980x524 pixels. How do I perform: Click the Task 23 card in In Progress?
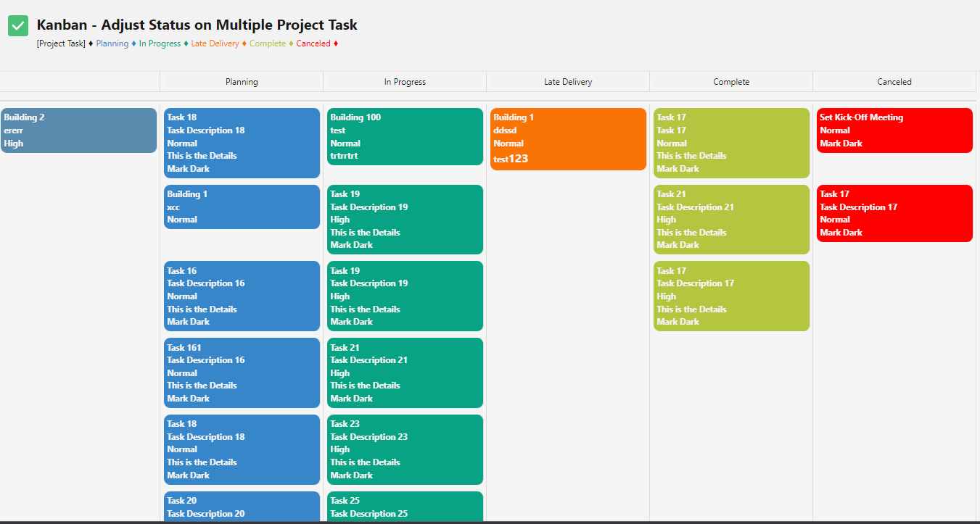405,449
